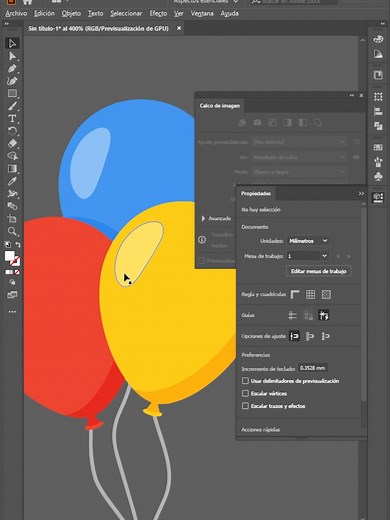Open the Ver menu
This screenshot has width=390, height=520.
click(x=179, y=14)
